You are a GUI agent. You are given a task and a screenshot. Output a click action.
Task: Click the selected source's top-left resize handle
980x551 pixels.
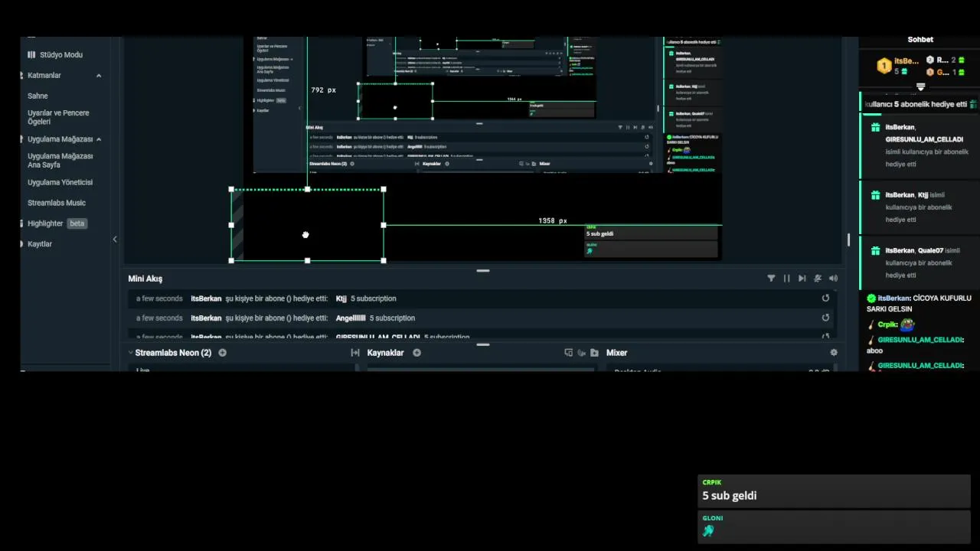point(231,189)
